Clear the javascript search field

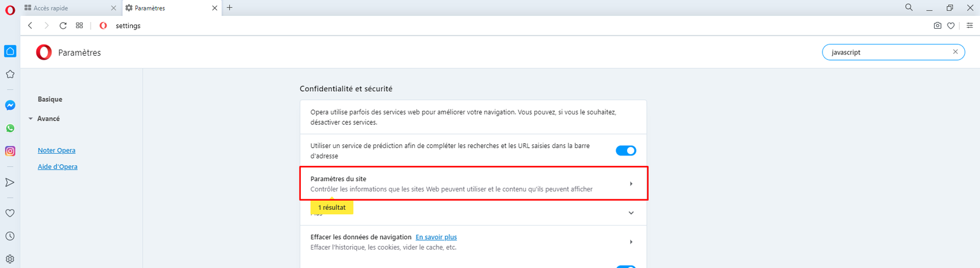point(955,52)
